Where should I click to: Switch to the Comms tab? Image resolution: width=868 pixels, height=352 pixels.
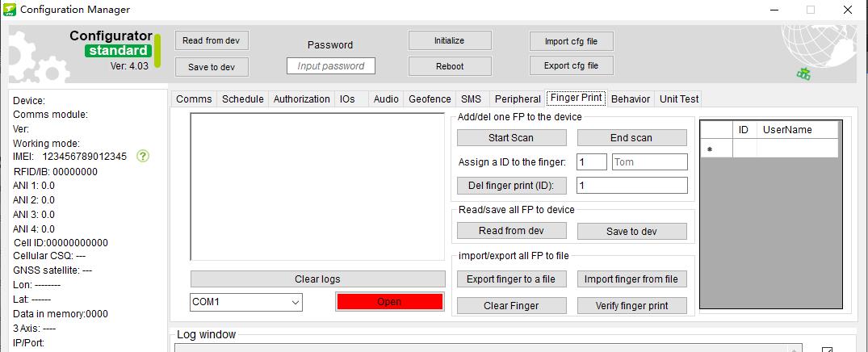(x=194, y=99)
